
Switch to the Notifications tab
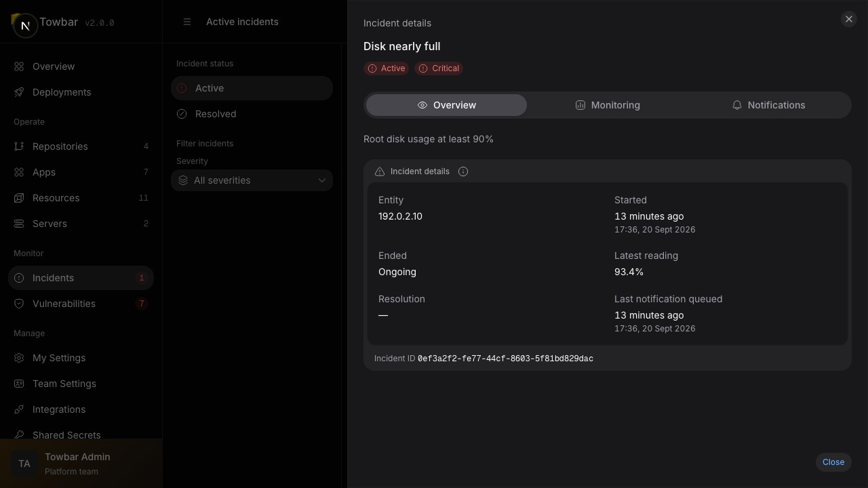[768, 105]
